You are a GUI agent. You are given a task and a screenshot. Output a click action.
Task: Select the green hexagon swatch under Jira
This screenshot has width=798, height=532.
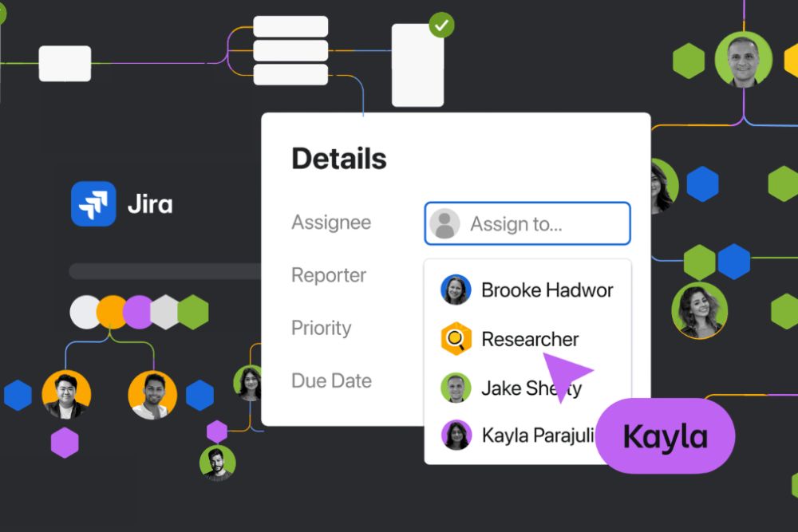(x=193, y=312)
